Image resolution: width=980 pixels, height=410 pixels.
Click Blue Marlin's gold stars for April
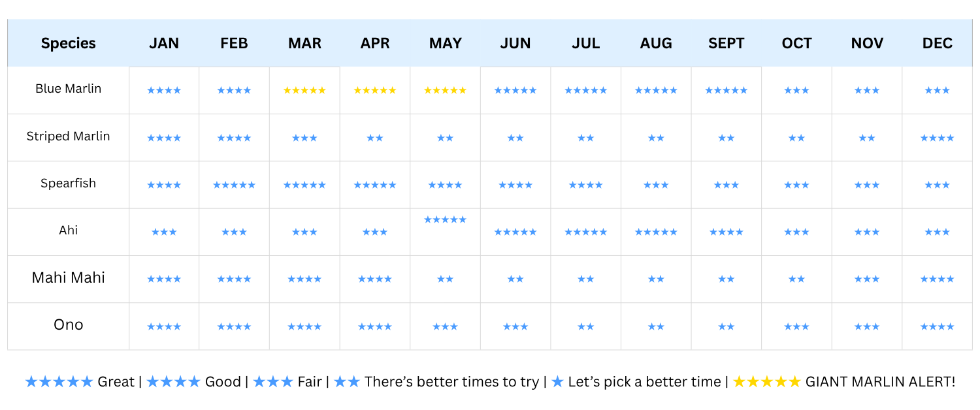[x=375, y=91]
